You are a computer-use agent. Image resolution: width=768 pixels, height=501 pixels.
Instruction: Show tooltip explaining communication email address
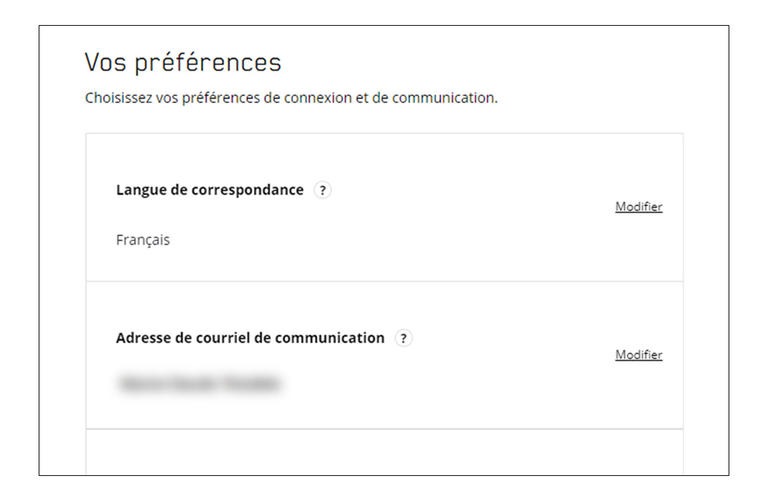(404, 338)
